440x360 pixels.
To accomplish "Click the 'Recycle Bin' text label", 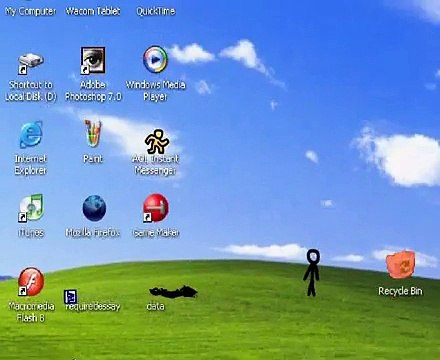I will click(400, 291).
